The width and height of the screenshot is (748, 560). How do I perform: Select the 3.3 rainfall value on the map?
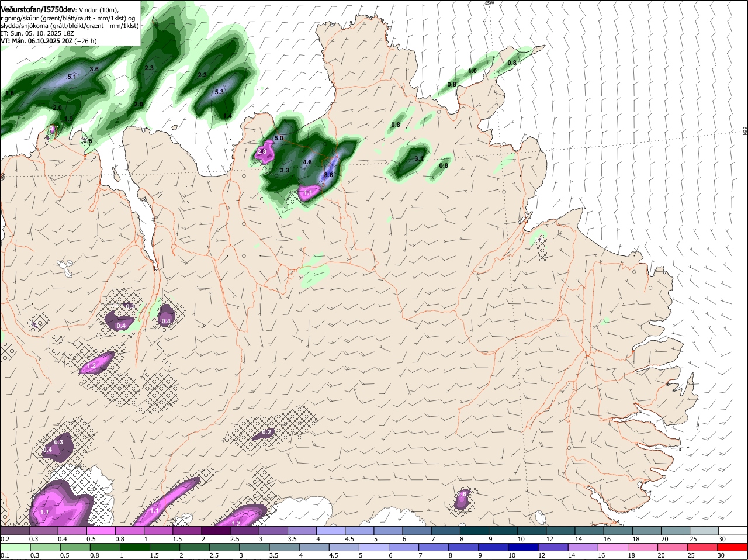click(285, 170)
